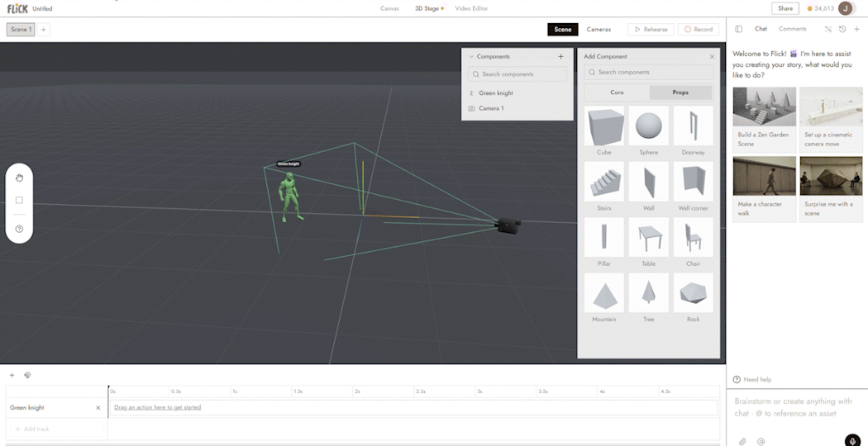This screenshot has height=446, width=868.
Task: Switch to Cameras view toggle
Action: click(599, 30)
